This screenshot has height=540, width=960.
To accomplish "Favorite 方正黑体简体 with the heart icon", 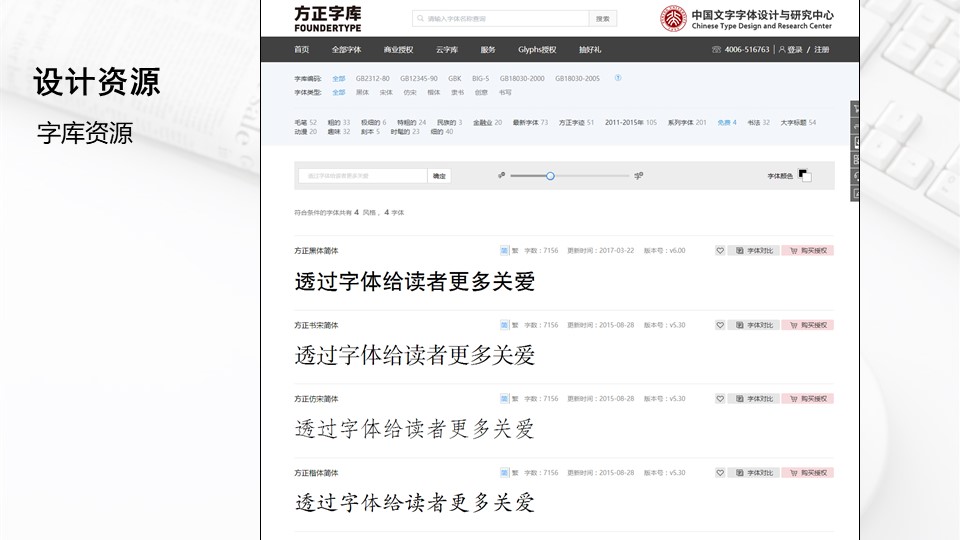I will pyautogui.click(x=720, y=250).
